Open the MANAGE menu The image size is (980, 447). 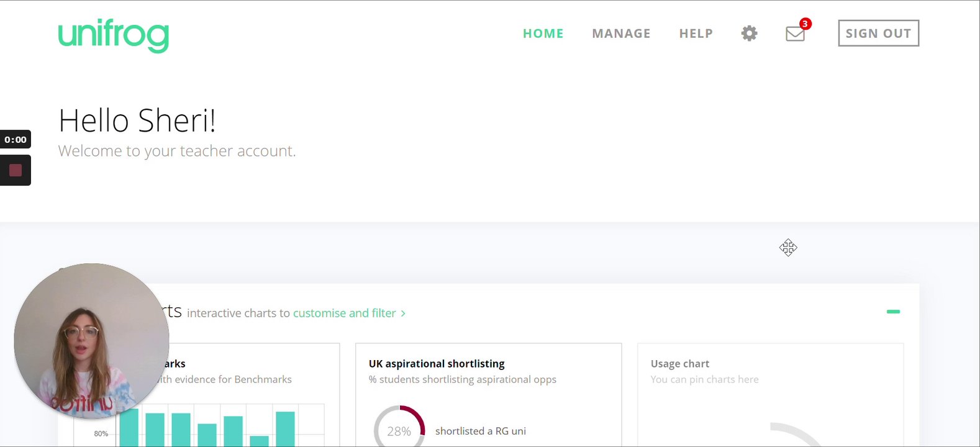(621, 34)
